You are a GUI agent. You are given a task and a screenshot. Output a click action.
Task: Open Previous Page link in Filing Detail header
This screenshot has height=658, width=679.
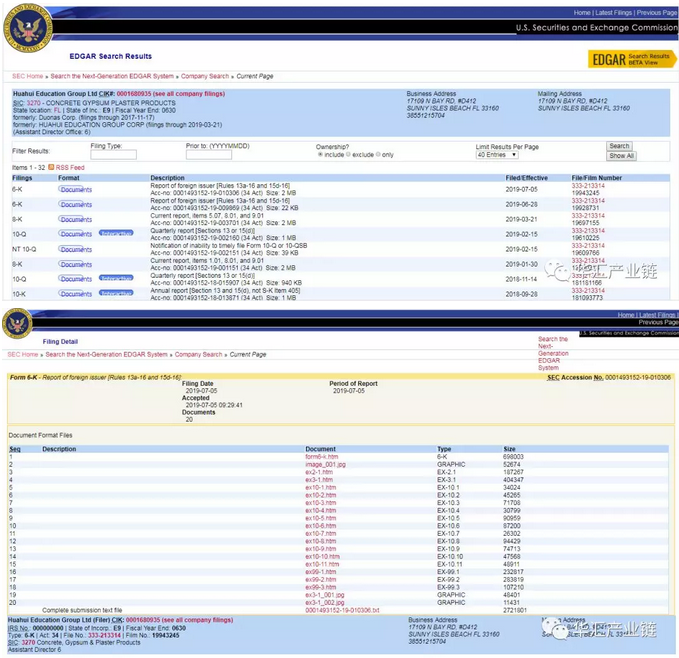tap(658, 322)
